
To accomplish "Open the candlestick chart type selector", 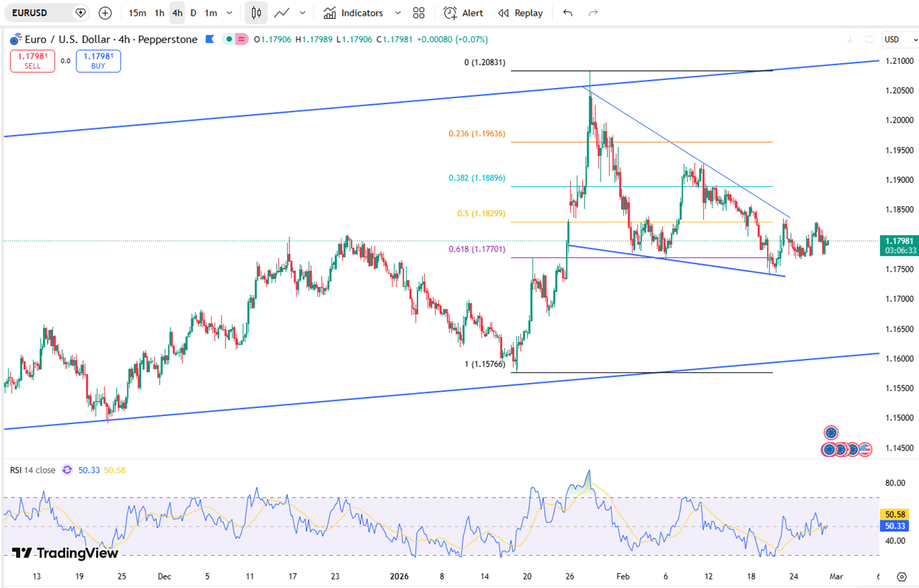I will pos(256,13).
